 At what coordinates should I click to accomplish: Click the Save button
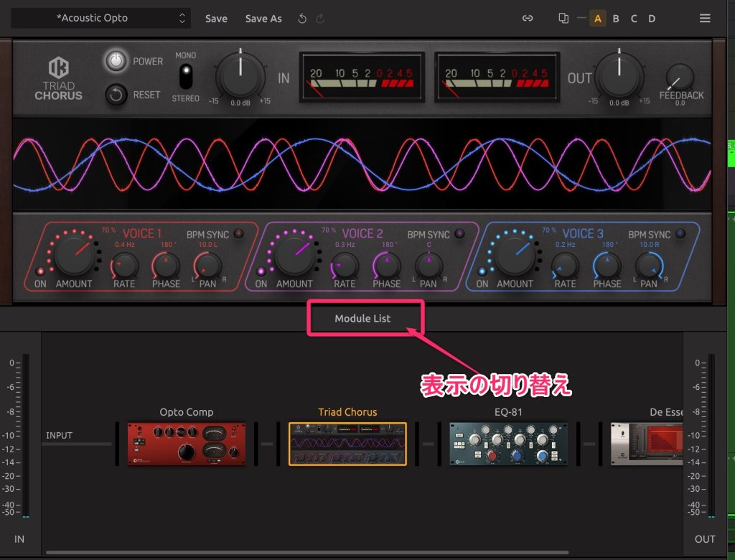(x=216, y=19)
